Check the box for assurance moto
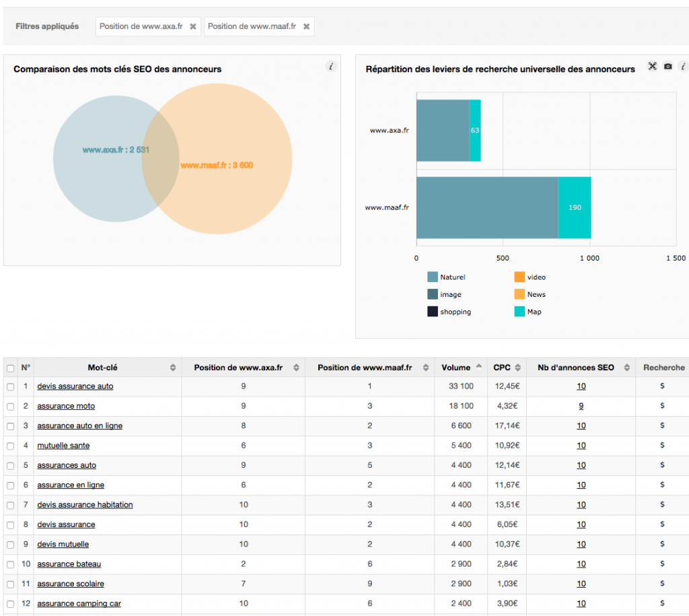Viewport: 689px width, 616px height. coord(11,407)
